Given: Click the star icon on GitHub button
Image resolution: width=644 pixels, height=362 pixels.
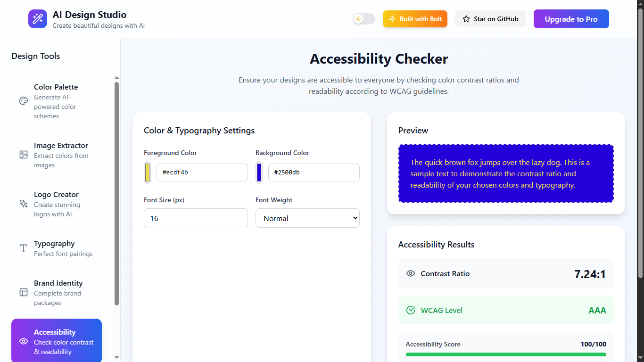Looking at the screenshot, I should pos(466,19).
